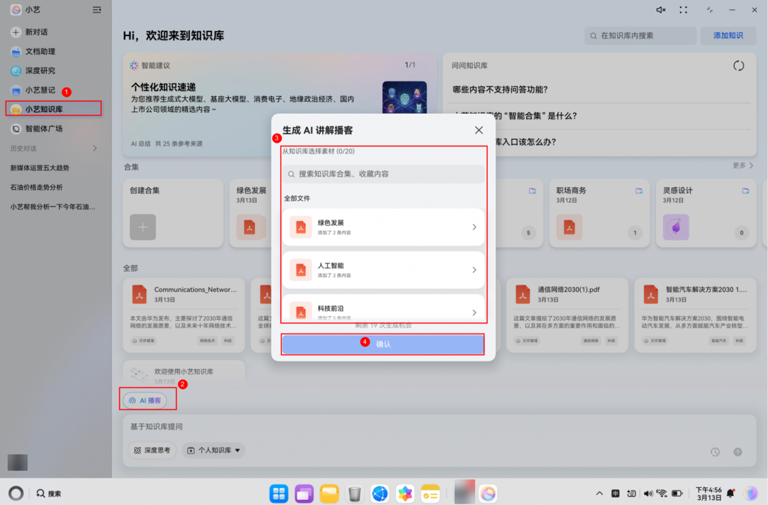768x505 pixels.
Task: Expand the 绿色发展 collection row in the dialog
Action: click(383, 227)
